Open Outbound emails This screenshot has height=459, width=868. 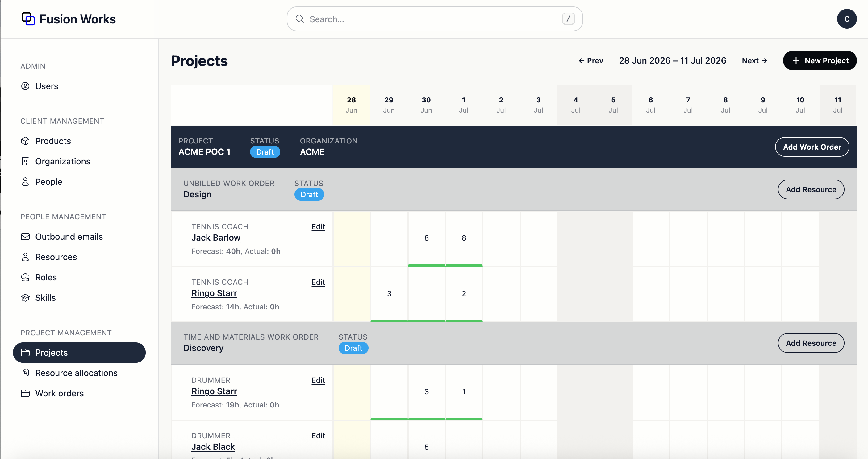pyautogui.click(x=69, y=237)
